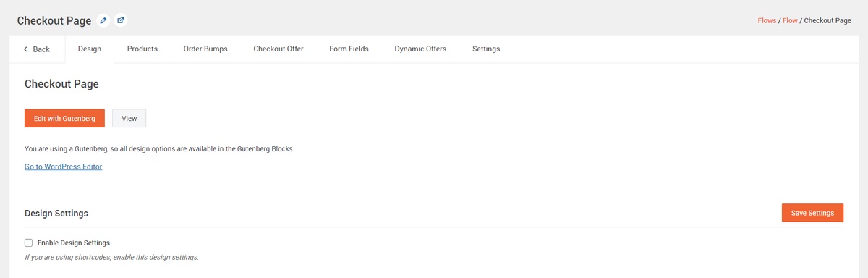Go to Dynamic Offers tab
The height and width of the screenshot is (278, 868).
tap(420, 49)
